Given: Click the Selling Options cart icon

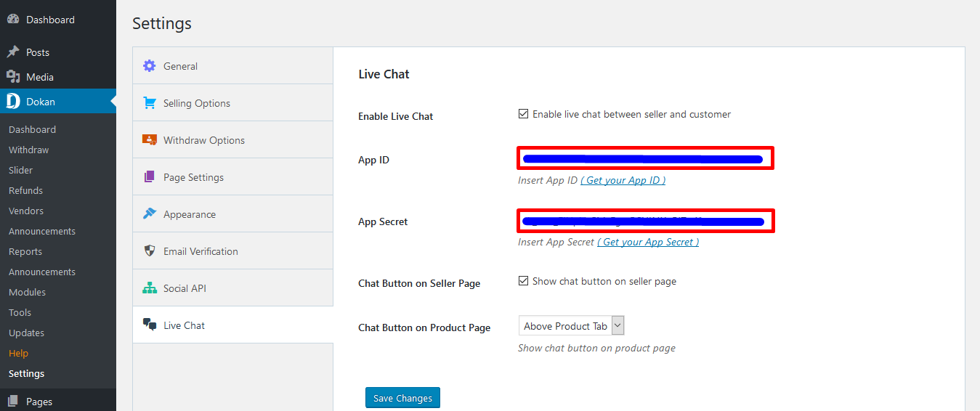Looking at the screenshot, I should pos(149,103).
